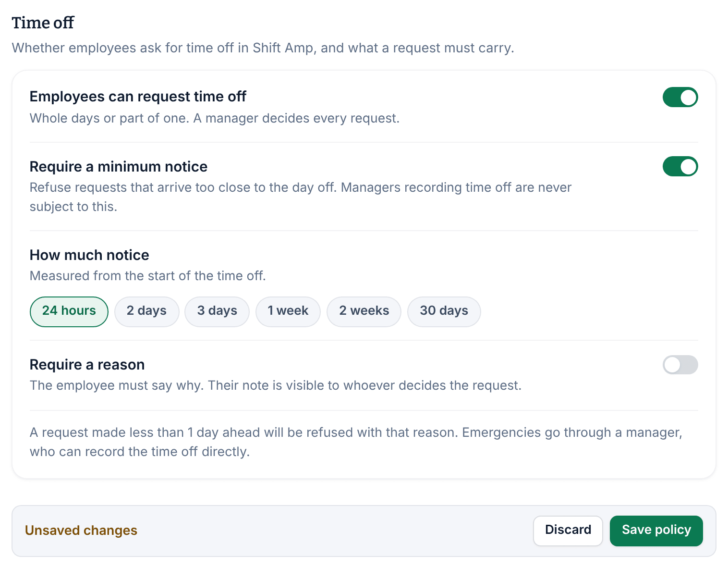The height and width of the screenshot is (568, 728).
Task: Select the 24 hours notice option
Action: tap(69, 311)
